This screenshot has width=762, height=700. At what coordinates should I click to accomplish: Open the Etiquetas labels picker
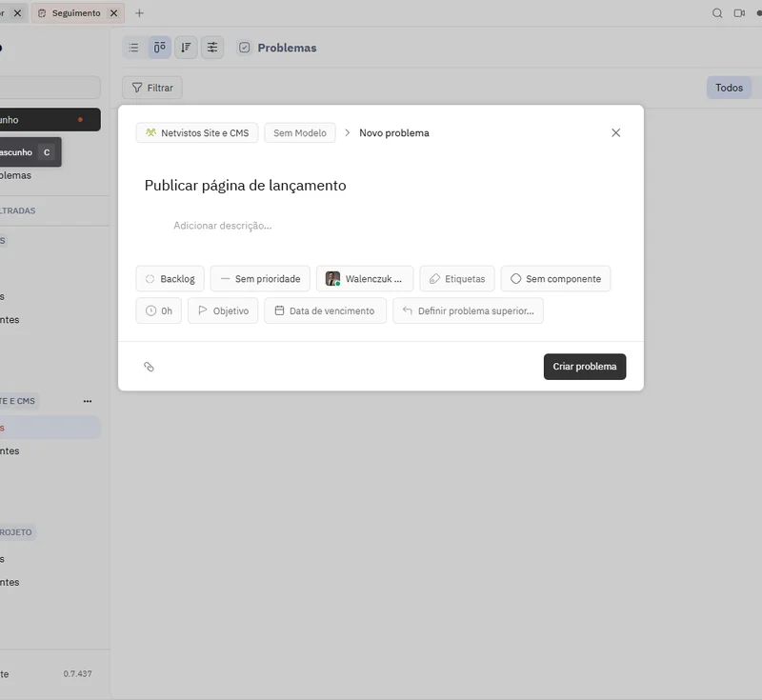tap(457, 279)
